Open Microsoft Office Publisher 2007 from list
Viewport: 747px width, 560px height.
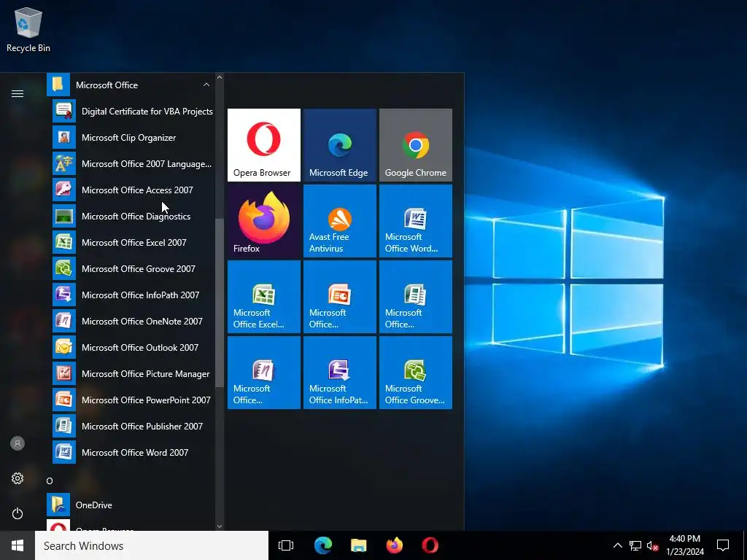pos(133,426)
